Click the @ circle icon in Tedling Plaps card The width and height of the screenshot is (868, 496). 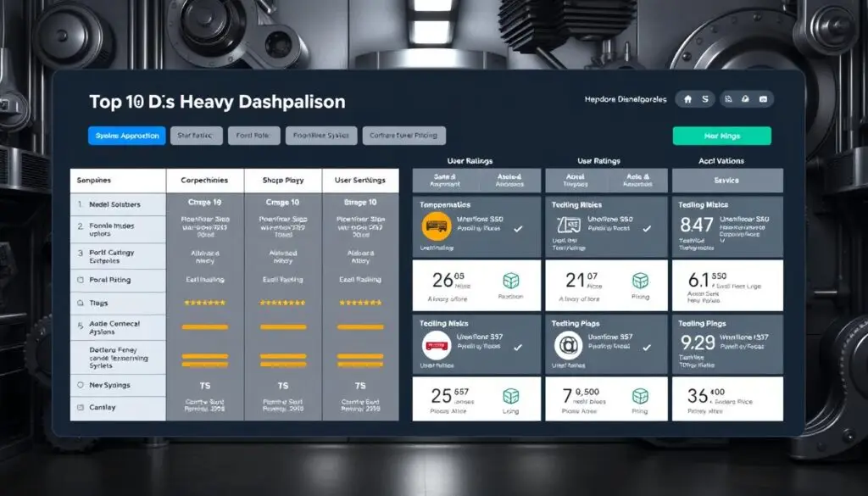(x=566, y=345)
